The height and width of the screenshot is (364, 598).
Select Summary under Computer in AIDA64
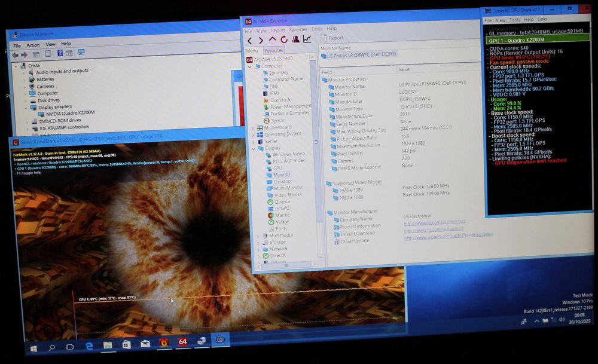(275, 73)
